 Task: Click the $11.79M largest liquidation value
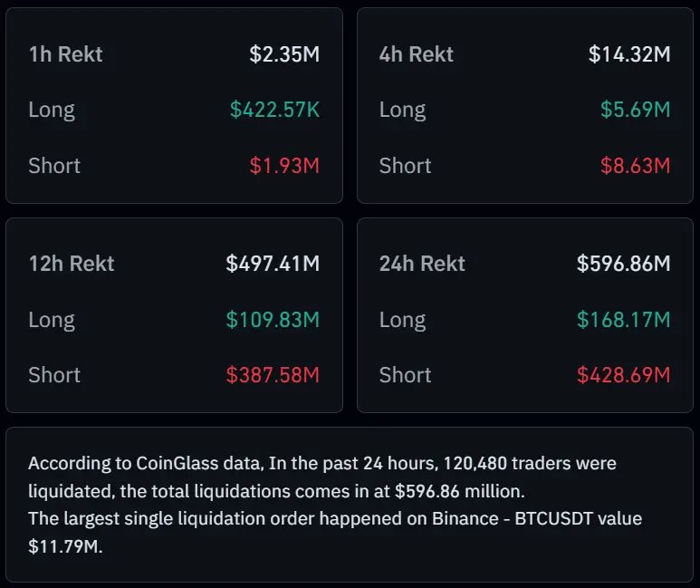coord(64,548)
